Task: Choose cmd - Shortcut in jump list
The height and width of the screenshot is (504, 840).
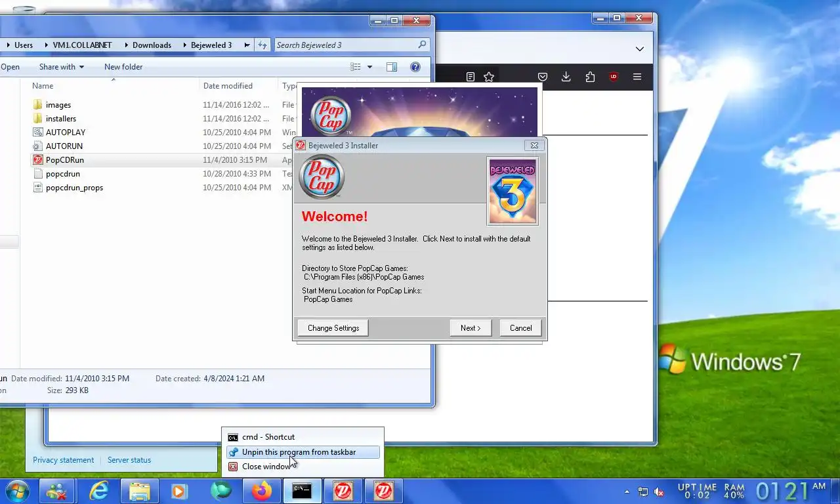Action: (x=303, y=437)
